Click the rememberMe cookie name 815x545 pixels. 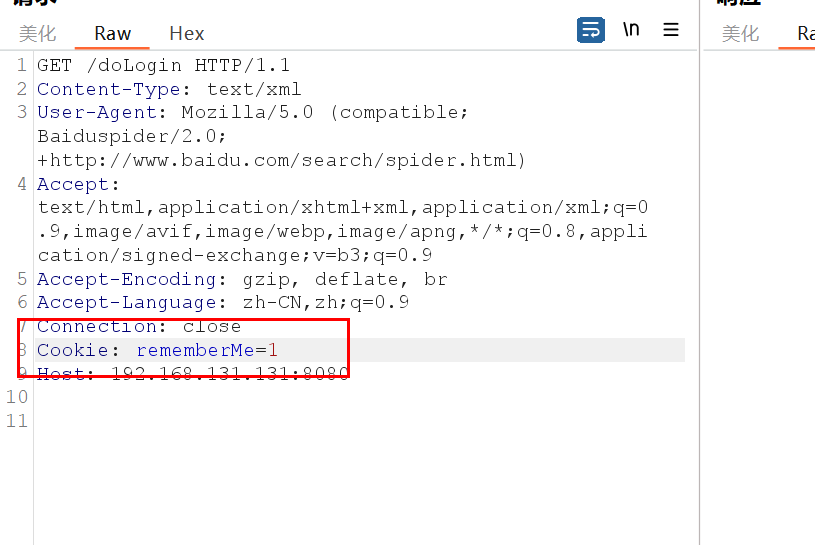[x=195, y=351]
